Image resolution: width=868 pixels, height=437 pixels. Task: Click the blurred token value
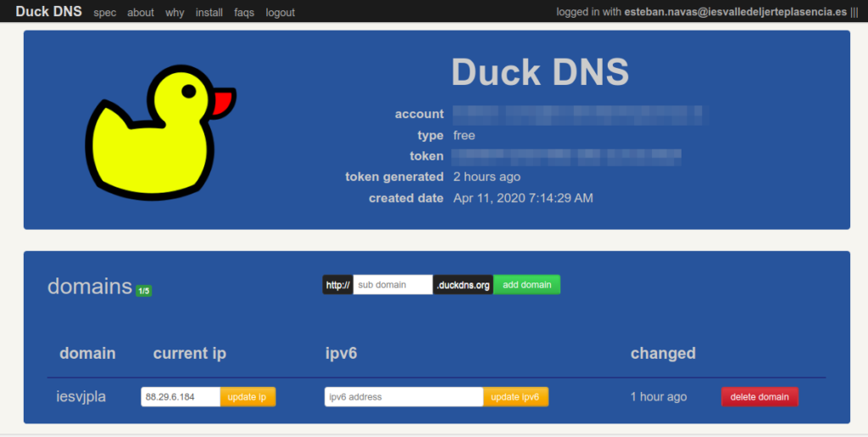[x=566, y=157]
